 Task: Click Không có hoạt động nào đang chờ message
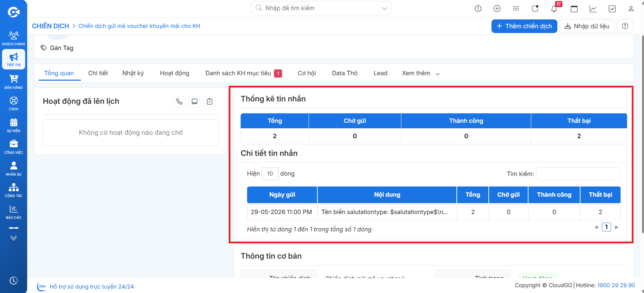[131, 133]
